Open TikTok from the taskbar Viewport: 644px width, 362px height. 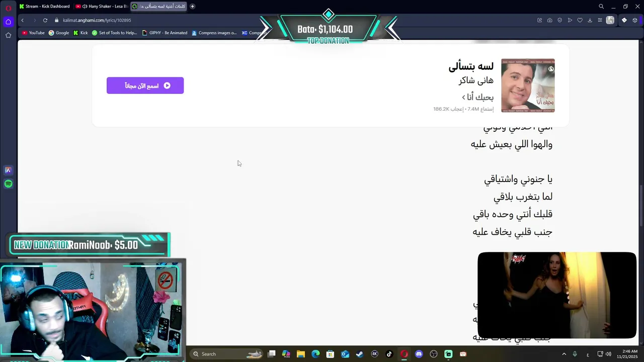pyautogui.click(x=389, y=354)
